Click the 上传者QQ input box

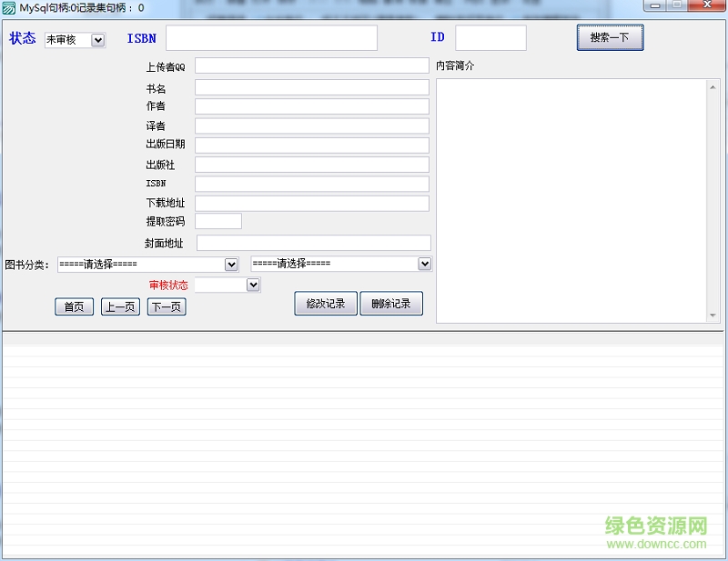tap(311, 66)
